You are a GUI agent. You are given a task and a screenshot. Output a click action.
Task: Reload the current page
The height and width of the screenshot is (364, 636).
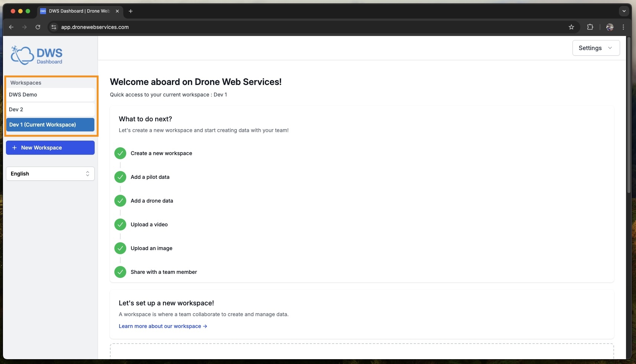pyautogui.click(x=38, y=27)
